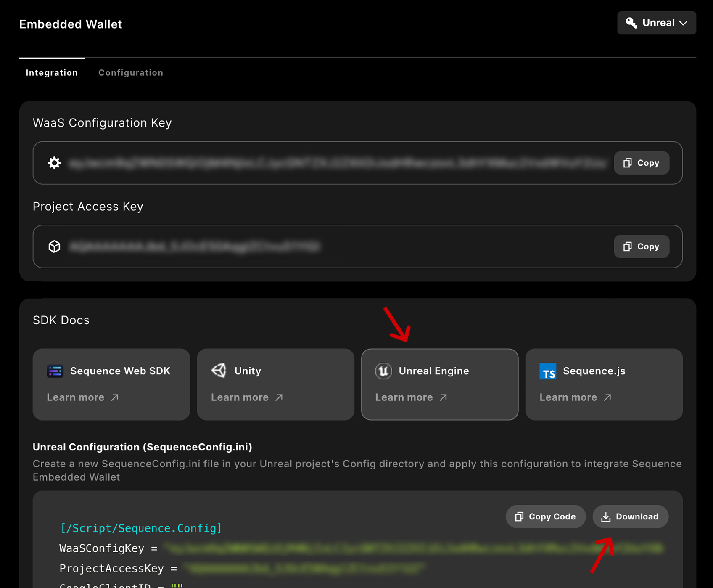The height and width of the screenshot is (588, 713).
Task: Click the arrow icon beside Sequence Web SDK Learn more
Action: coord(115,397)
